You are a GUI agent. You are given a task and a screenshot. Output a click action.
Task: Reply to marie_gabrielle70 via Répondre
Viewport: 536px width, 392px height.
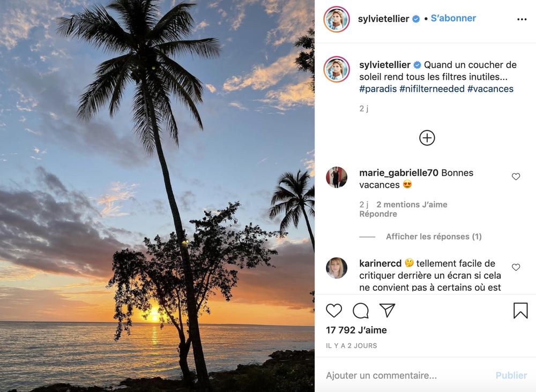pyautogui.click(x=378, y=214)
